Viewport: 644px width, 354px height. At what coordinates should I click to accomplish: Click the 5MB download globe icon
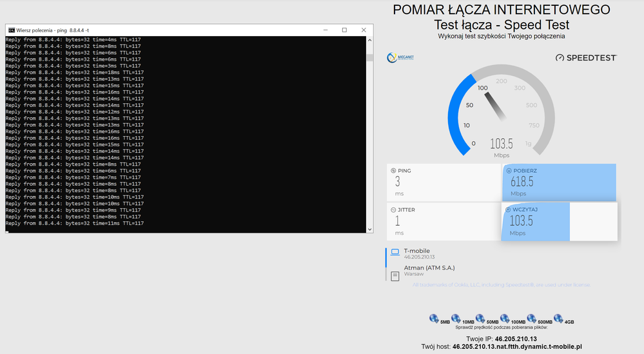tap(434, 319)
